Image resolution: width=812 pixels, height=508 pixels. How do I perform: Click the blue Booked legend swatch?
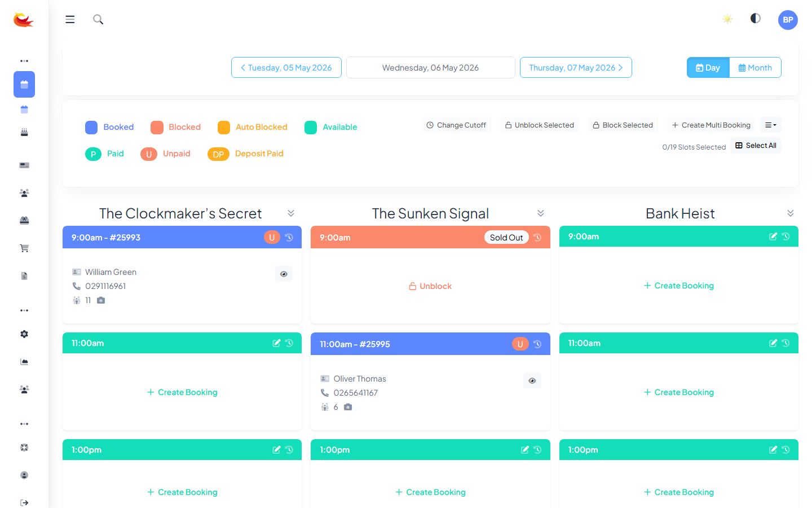pyautogui.click(x=91, y=128)
